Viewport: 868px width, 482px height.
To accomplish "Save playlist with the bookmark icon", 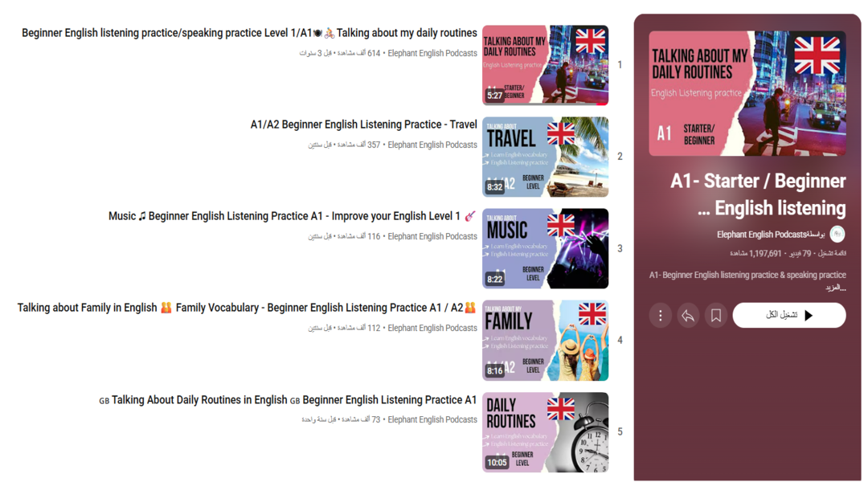I will pyautogui.click(x=716, y=316).
